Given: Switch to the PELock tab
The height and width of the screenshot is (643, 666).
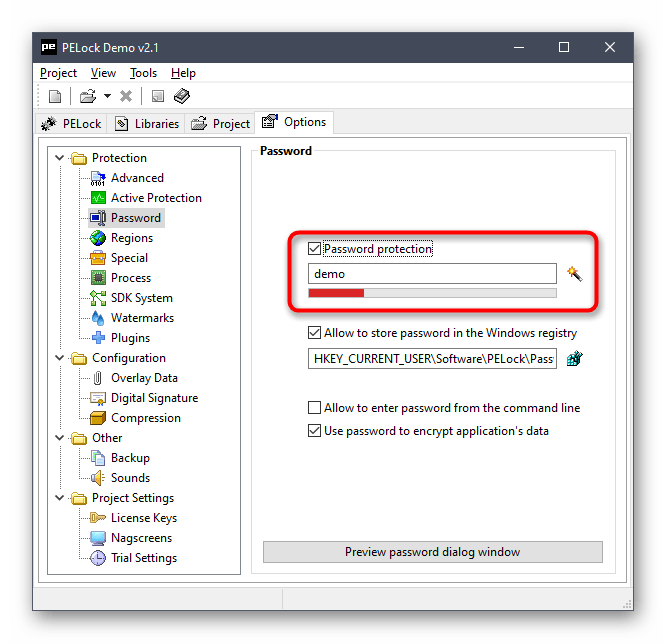Looking at the screenshot, I should tap(71, 124).
